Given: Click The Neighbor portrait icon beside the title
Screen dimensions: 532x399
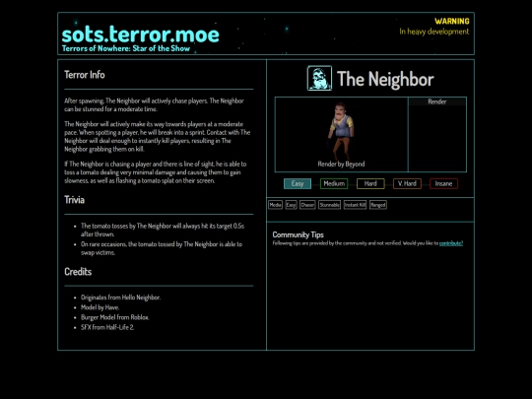Looking at the screenshot, I should tap(319, 78).
